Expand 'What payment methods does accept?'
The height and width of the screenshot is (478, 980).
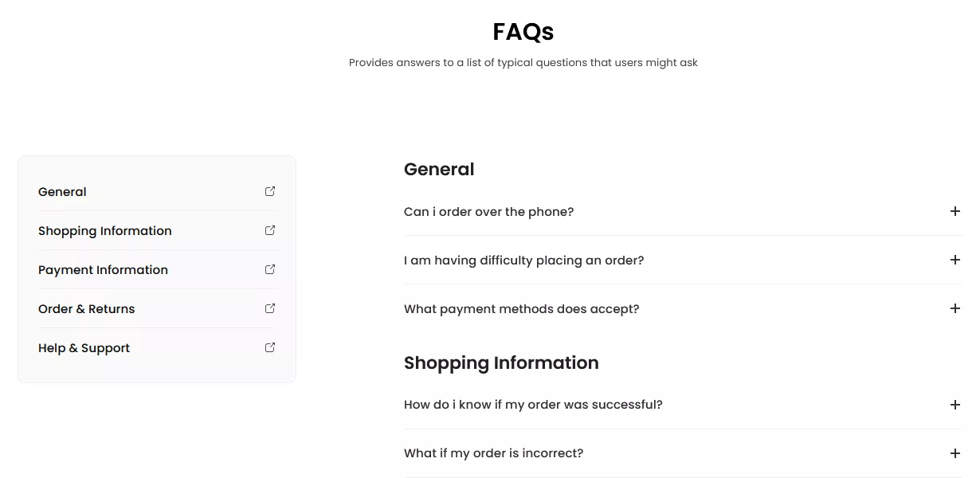[x=521, y=308]
